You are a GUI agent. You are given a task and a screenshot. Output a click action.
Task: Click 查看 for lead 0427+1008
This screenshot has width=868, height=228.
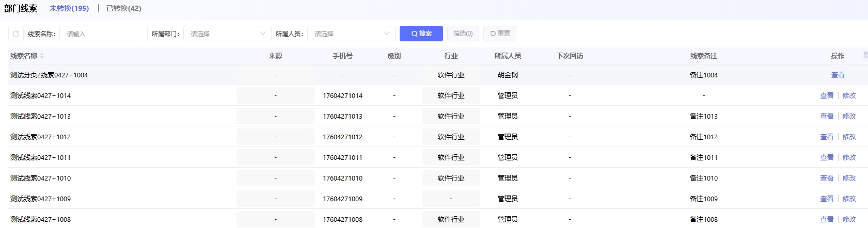827,219
